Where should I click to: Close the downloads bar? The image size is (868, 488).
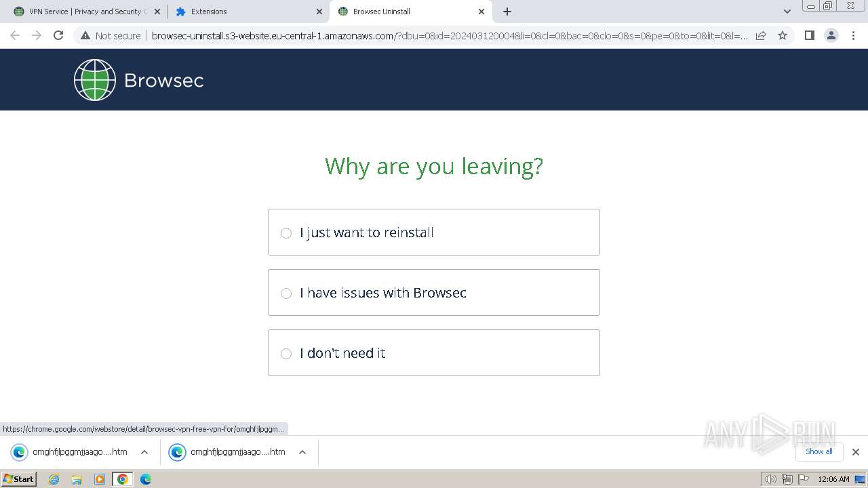point(856,452)
